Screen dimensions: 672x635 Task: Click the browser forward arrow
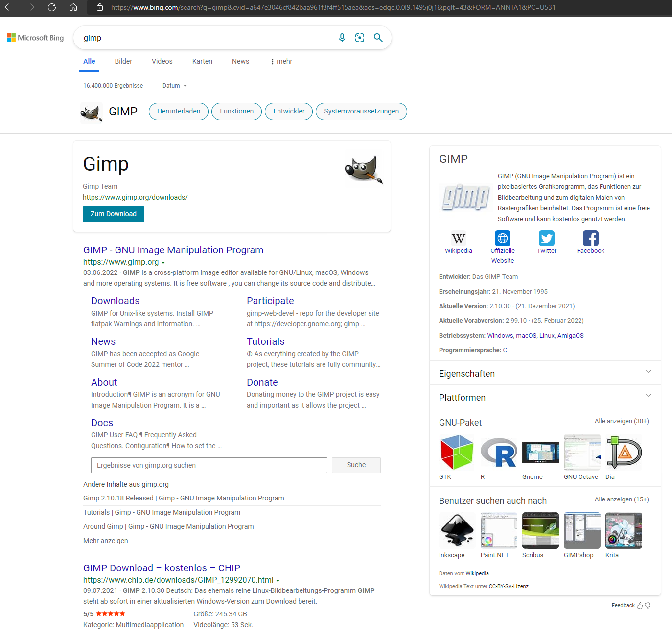30,7
